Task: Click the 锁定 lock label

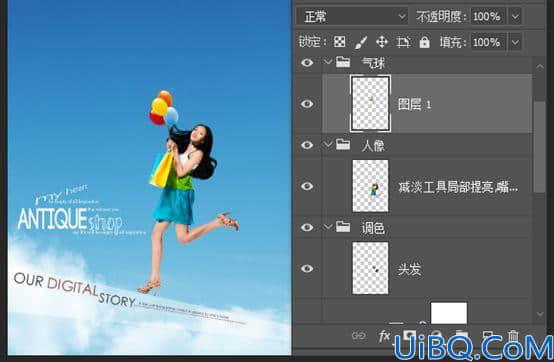Action: 312,42
